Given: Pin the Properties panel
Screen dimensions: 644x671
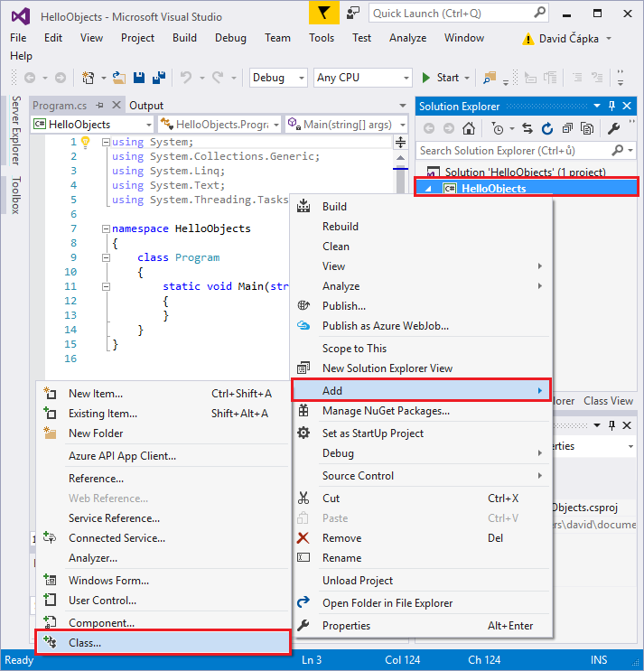Looking at the screenshot, I should 611,425.
